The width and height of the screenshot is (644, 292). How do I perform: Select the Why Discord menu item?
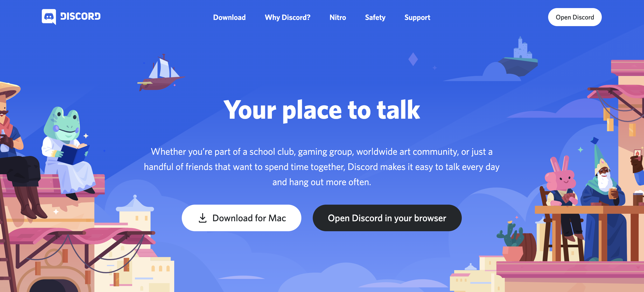(x=288, y=17)
